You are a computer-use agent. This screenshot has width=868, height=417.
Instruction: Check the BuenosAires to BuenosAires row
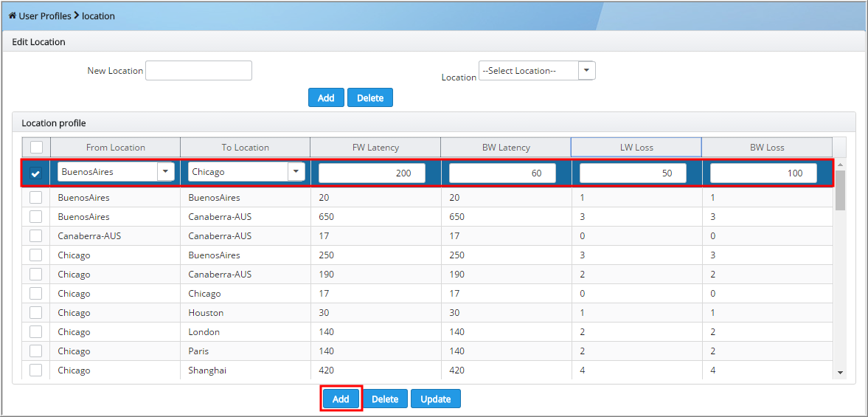pyautogui.click(x=36, y=198)
